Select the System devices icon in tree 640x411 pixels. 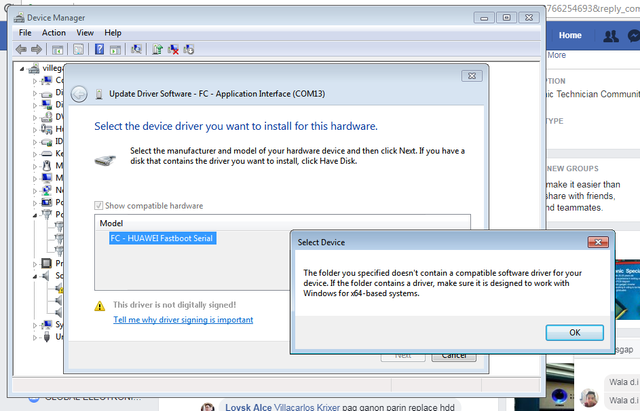pos(47,324)
